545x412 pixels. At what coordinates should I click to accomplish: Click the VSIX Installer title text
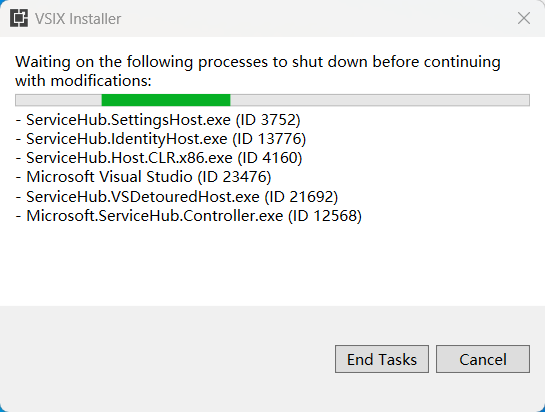[78, 19]
